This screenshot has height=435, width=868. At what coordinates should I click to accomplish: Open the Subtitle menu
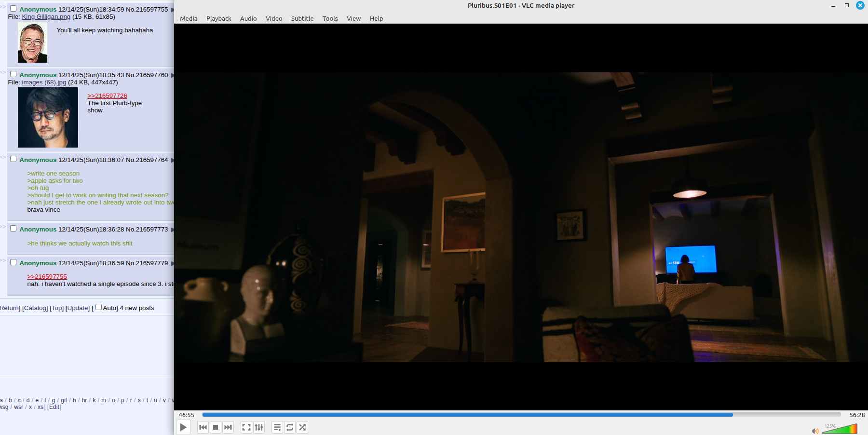point(302,19)
